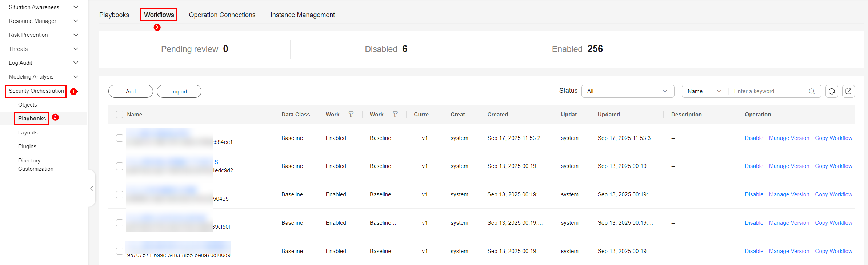Image resolution: width=868 pixels, height=265 pixels.
Task: Click the refresh icon beside search box
Action: pyautogui.click(x=832, y=91)
